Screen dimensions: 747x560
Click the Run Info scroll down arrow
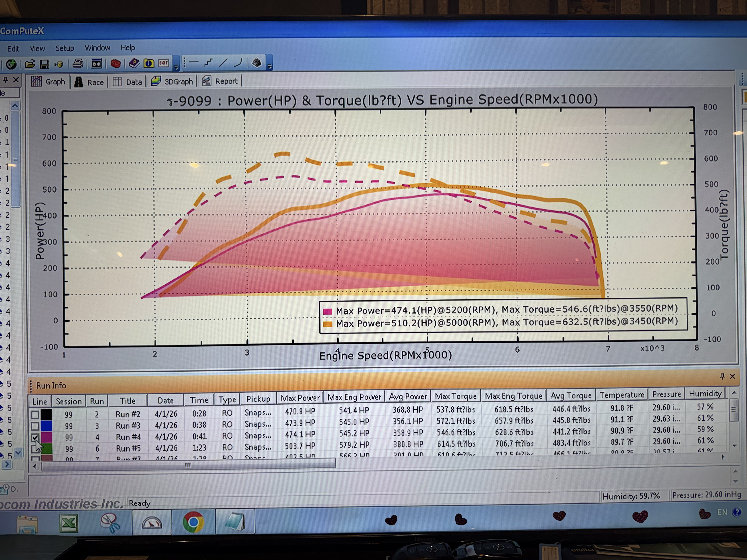tap(734, 446)
